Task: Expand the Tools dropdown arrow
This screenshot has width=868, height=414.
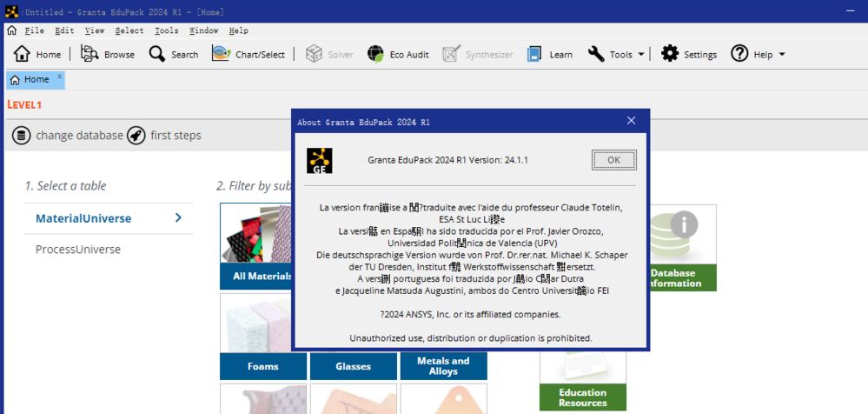Action: [641, 54]
